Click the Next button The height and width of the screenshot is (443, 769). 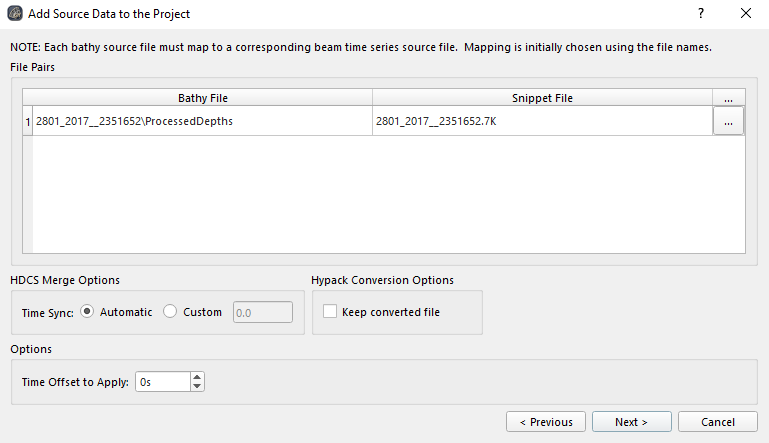(631, 422)
